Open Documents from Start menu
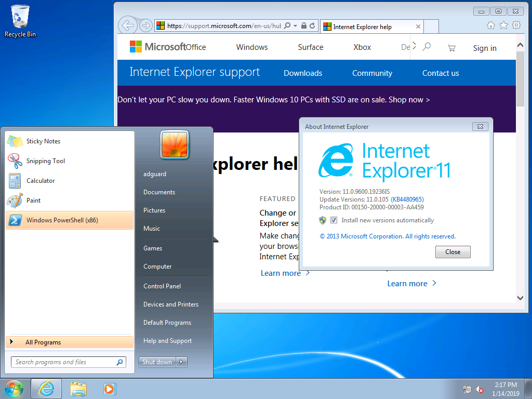 point(159,192)
